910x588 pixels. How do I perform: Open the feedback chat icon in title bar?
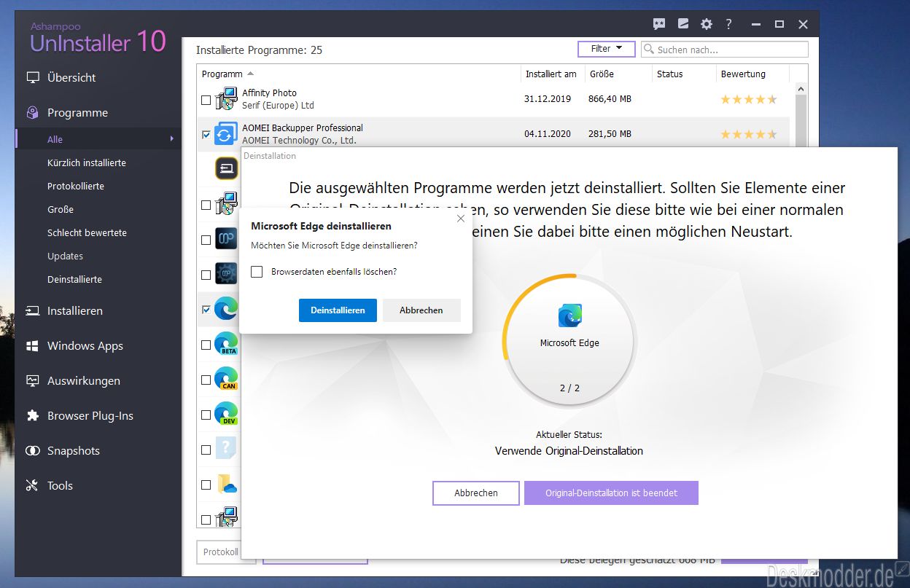point(659,24)
